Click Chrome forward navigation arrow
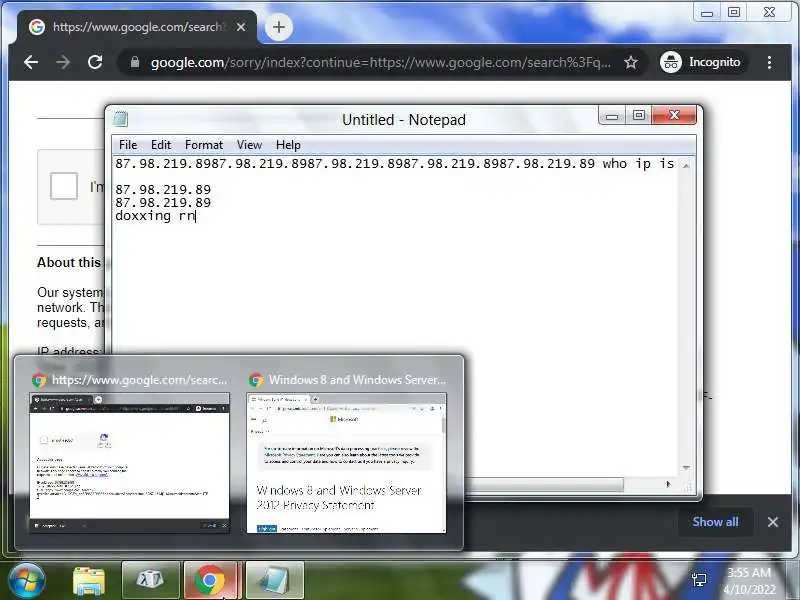 pyautogui.click(x=63, y=62)
